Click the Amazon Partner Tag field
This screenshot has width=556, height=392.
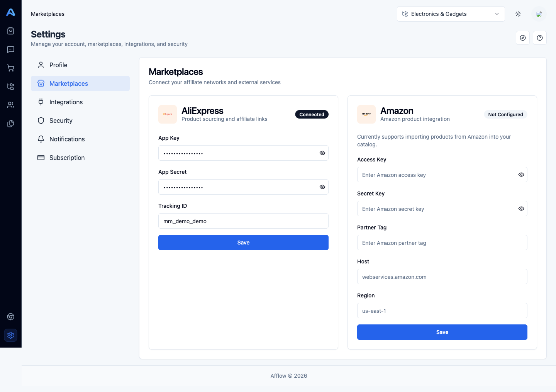[x=442, y=243]
